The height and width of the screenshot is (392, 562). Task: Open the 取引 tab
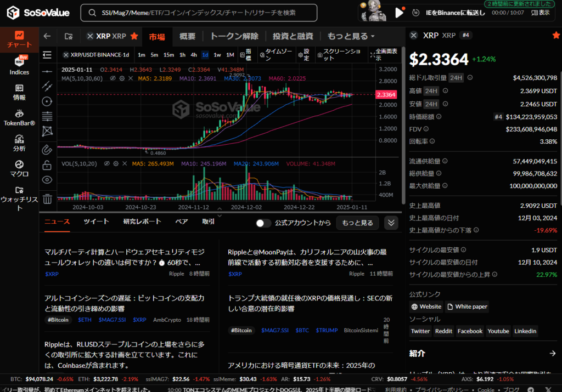[208, 221]
